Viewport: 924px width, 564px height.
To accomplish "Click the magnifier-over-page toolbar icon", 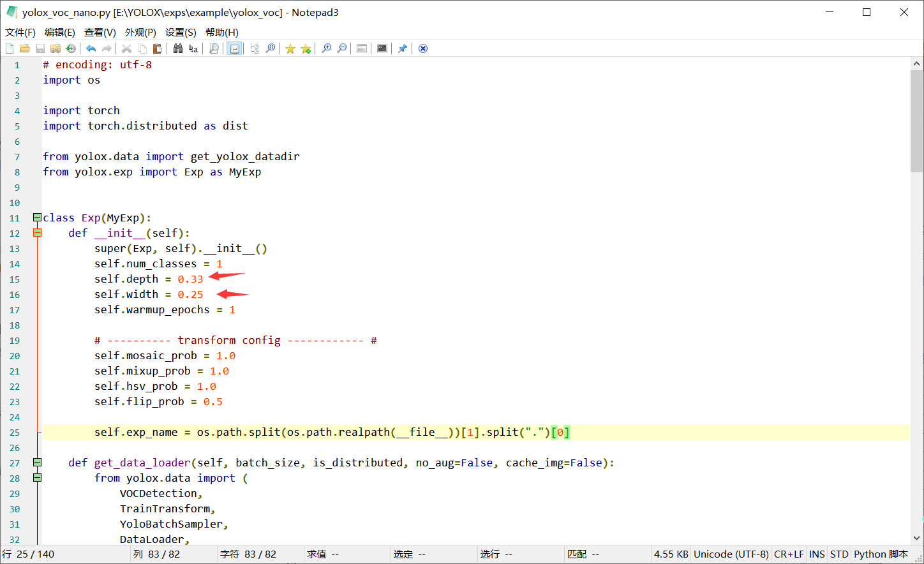I will 214,48.
